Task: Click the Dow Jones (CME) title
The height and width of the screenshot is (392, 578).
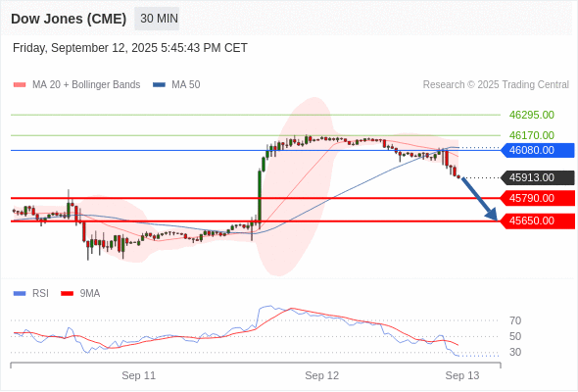Action: coord(69,19)
